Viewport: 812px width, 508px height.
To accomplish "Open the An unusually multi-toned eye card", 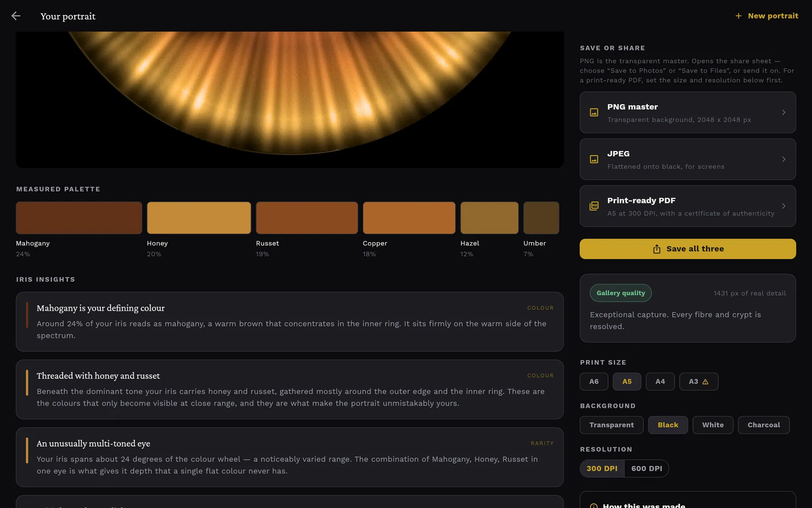I will tap(290, 457).
